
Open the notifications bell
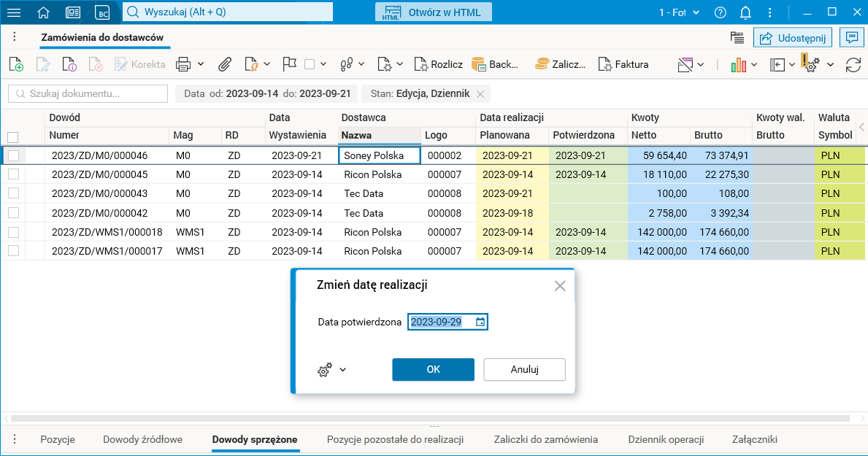745,12
